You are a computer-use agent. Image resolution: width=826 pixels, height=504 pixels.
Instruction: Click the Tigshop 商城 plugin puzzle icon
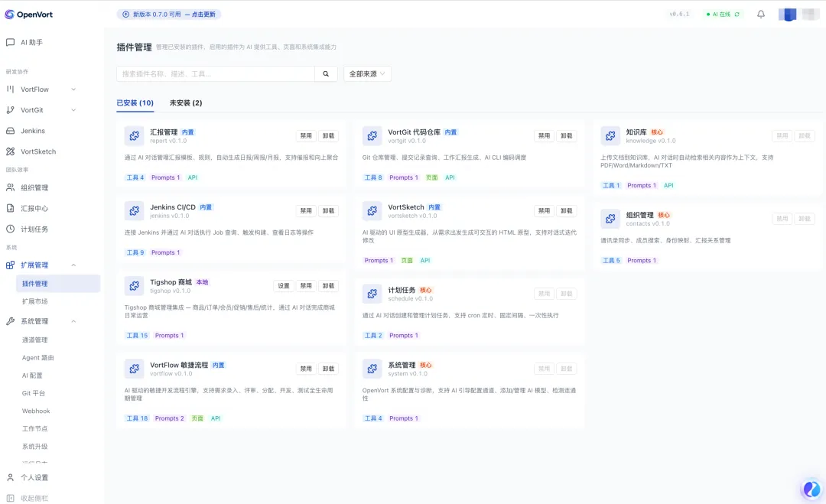click(134, 285)
